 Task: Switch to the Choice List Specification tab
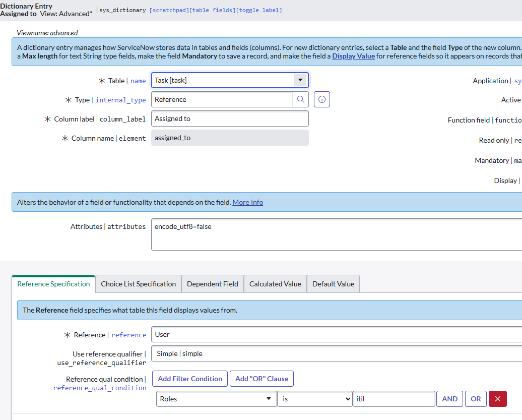tap(138, 283)
